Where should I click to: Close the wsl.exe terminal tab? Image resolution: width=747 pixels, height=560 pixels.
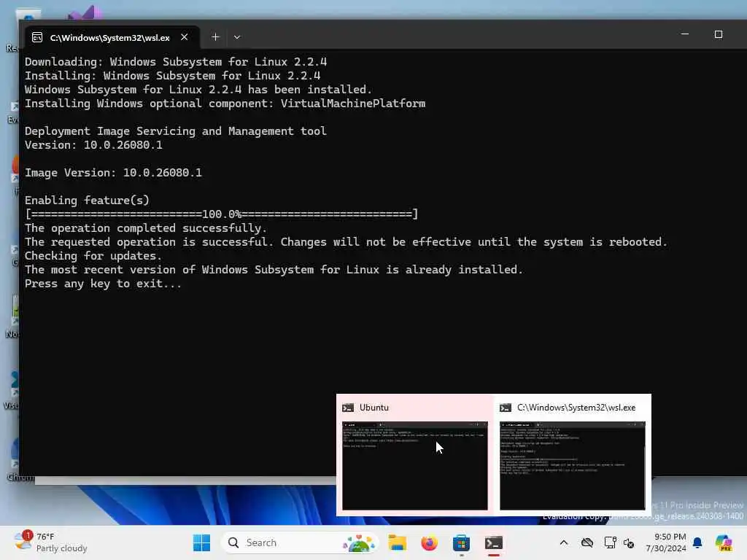pos(185,37)
